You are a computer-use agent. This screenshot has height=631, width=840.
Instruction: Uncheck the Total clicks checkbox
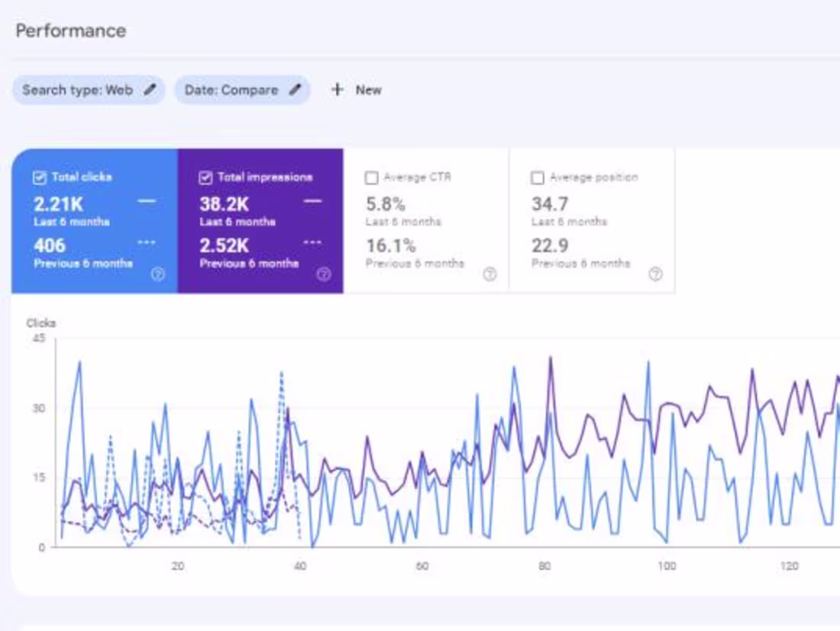(39, 176)
